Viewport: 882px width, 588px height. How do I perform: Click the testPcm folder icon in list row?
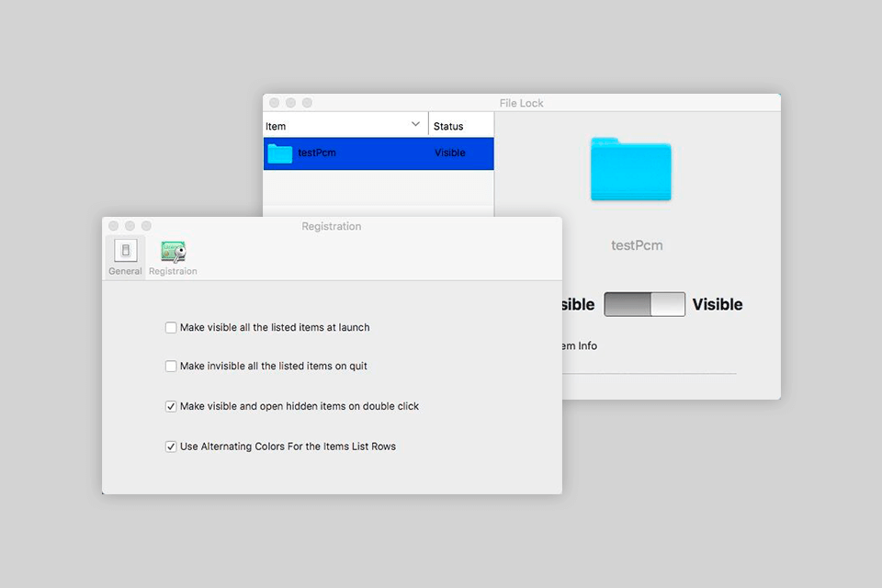(x=279, y=153)
